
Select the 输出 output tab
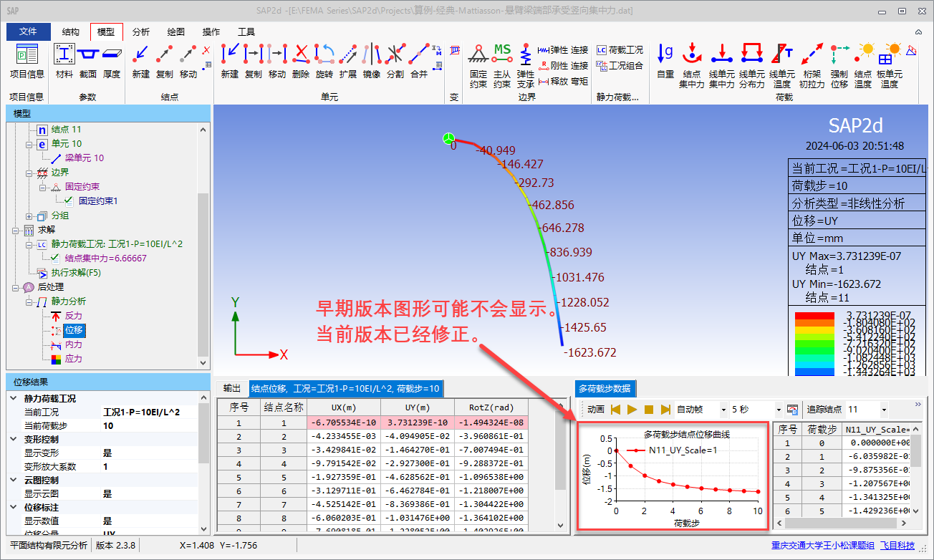pos(232,388)
